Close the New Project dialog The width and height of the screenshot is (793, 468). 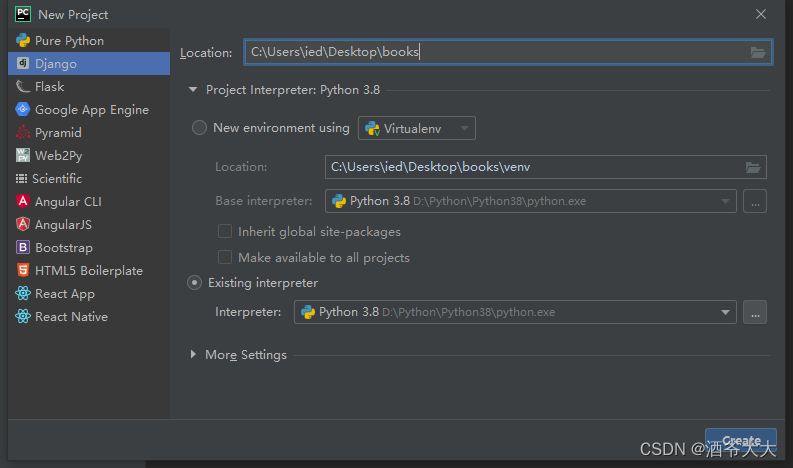[x=761, y=14]
